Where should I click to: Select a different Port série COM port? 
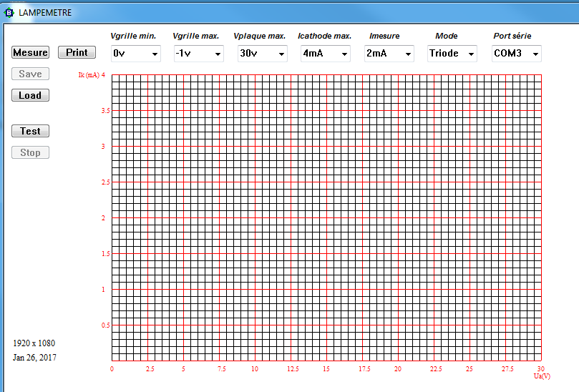516,54
